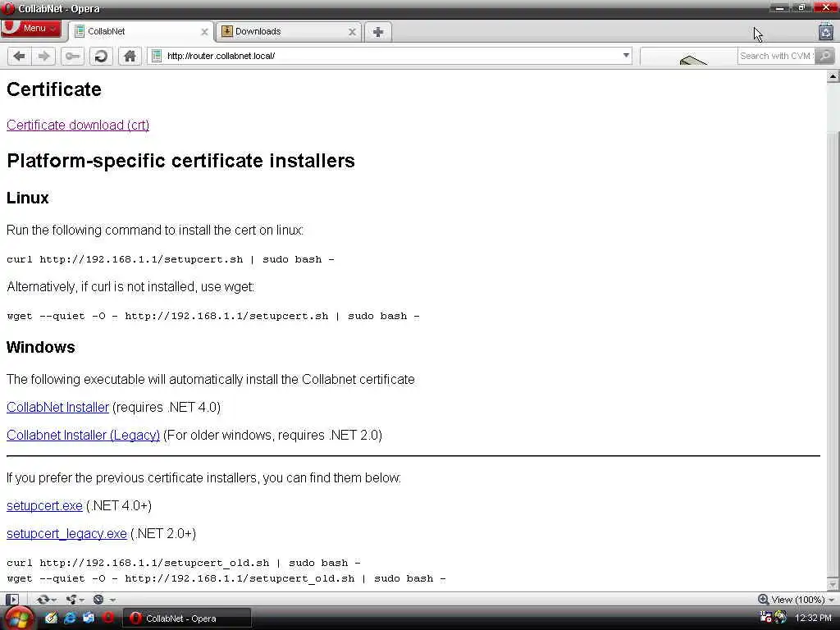Download the setupcert.exe link
Screen dimensions: 840x630
click(x=44, y=505)
